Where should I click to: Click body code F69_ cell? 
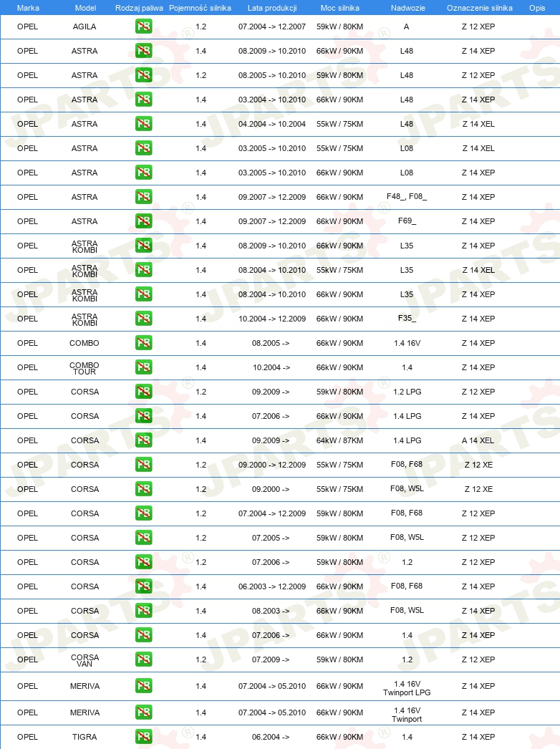(407, 221)
